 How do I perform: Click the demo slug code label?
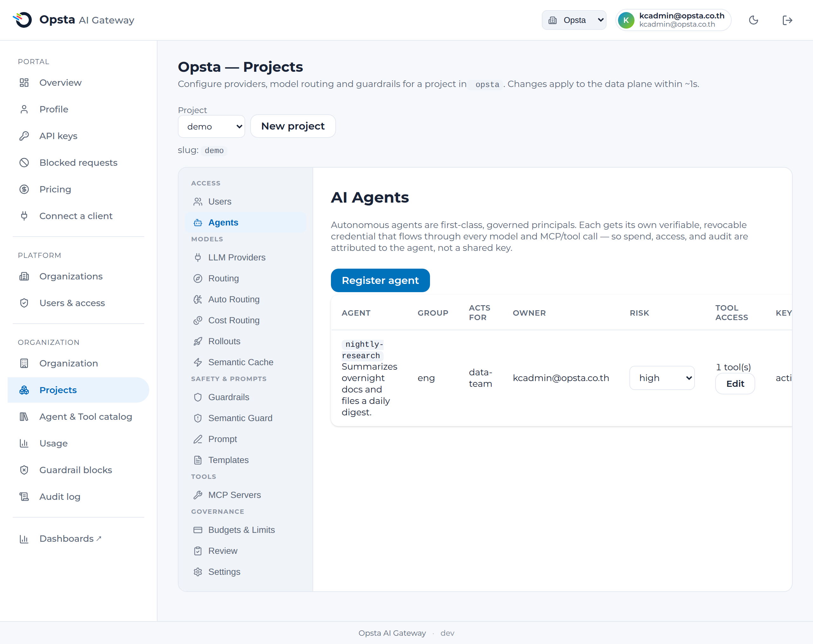[214, 151]
